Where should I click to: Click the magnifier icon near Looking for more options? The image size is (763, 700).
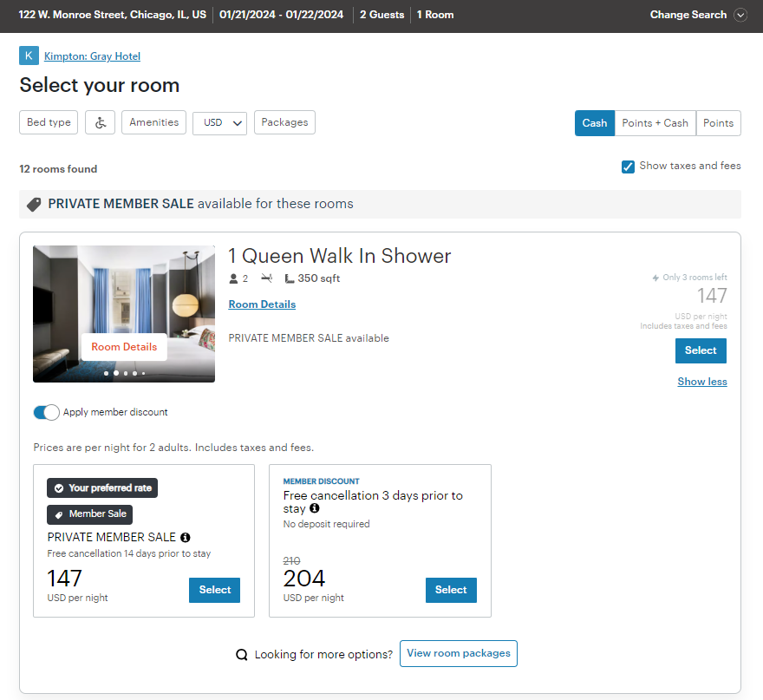[242, 654]
